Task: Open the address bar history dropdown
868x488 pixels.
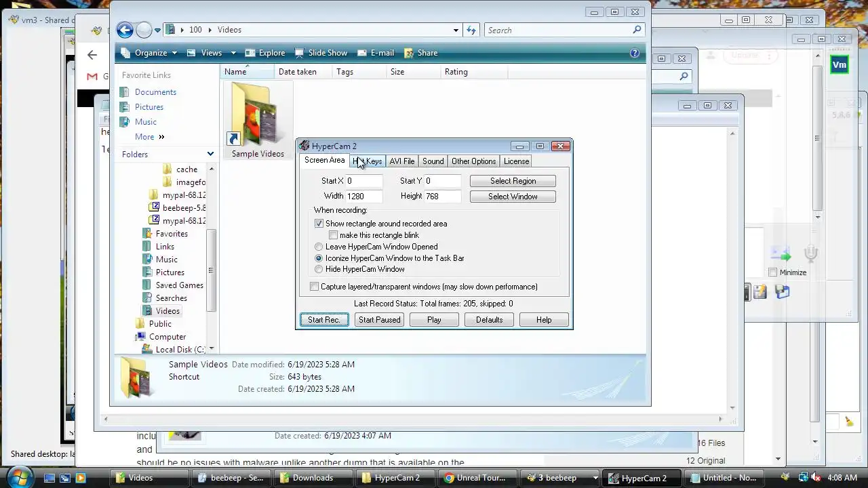Action: click(456, 30)
